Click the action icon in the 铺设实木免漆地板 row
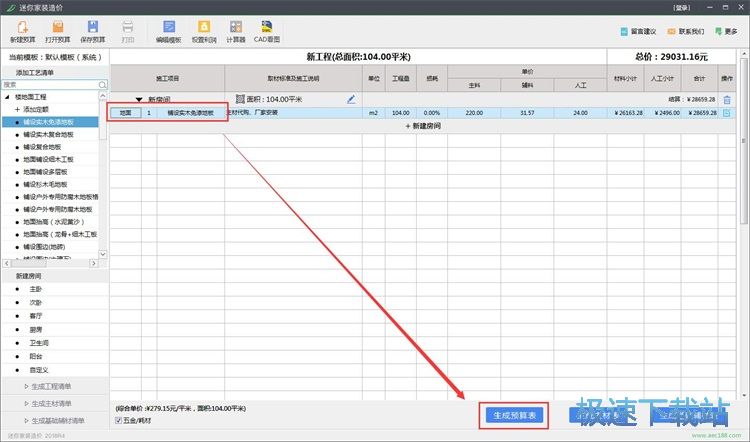 coord(727,113)
